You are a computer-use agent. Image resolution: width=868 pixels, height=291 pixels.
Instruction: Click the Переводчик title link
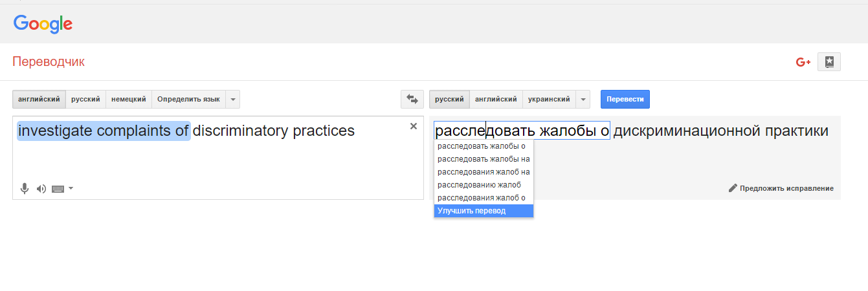click(x=49, y=62)
